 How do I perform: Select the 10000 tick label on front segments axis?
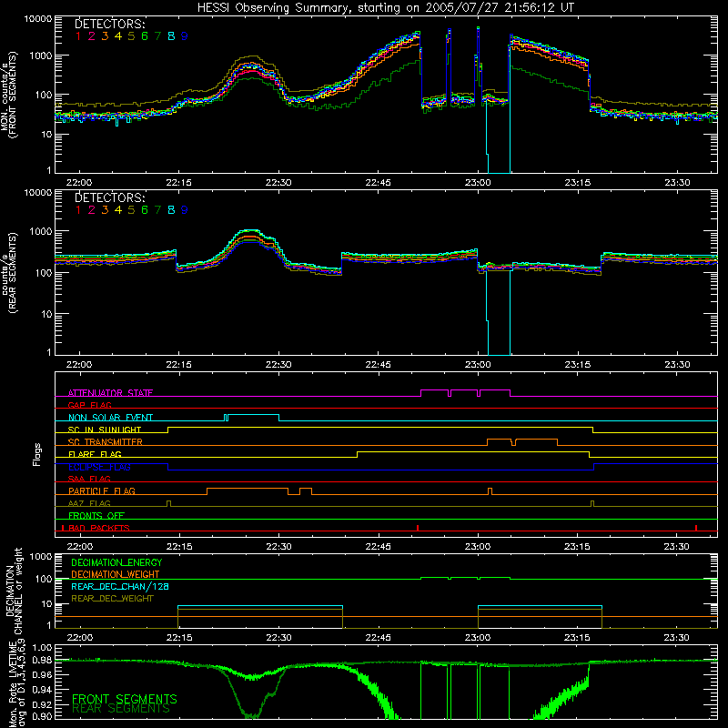point(37,19)
